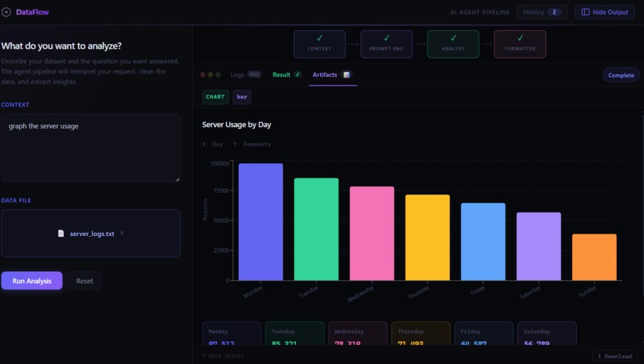Click the orange Sunday bar
Viewport: 644px width, 364px height.
pyautogui.click(x=594, y=257)
